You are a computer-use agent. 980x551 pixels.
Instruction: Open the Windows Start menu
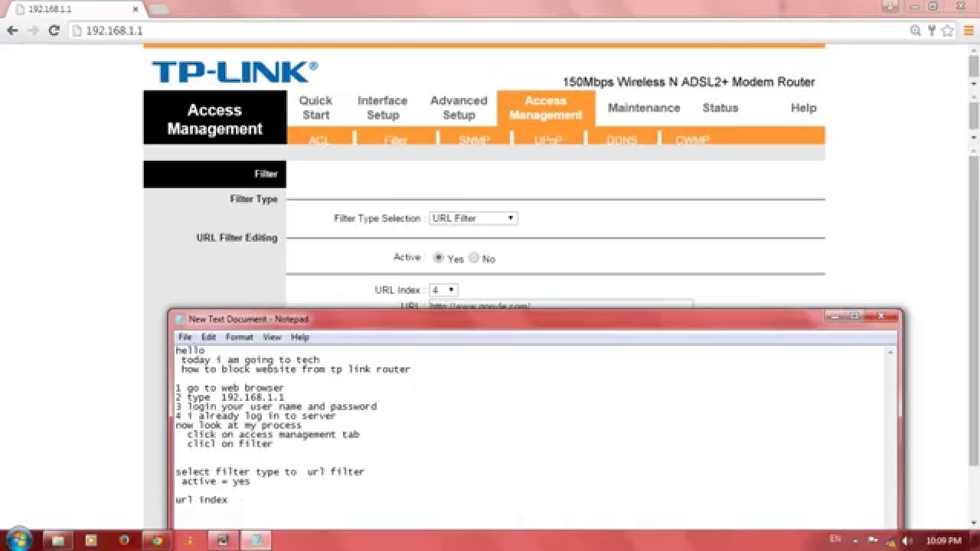tap(19, 539)
